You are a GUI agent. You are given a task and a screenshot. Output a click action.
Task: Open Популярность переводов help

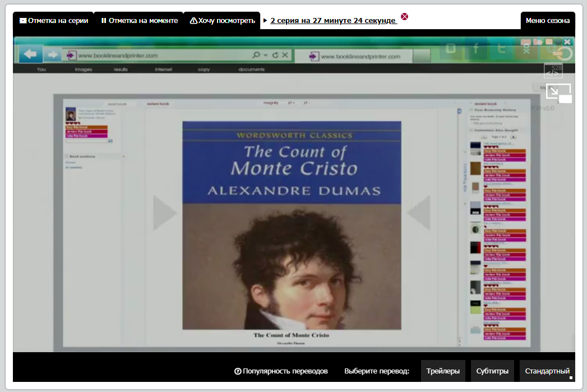281,371
